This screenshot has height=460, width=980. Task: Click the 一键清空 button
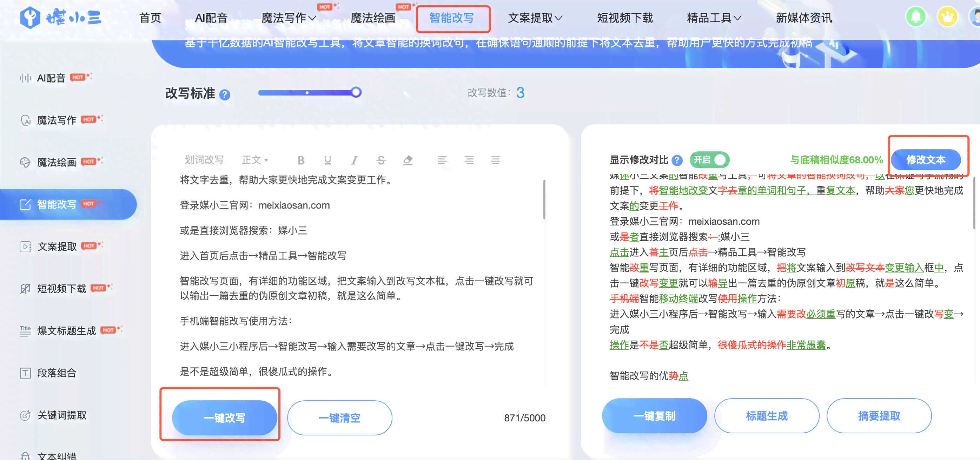pos(339,418)
